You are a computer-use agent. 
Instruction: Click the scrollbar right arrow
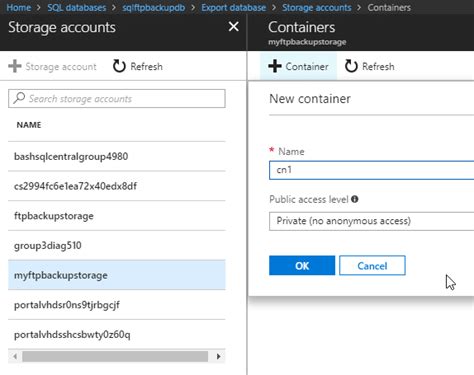[x=218, y=356]
